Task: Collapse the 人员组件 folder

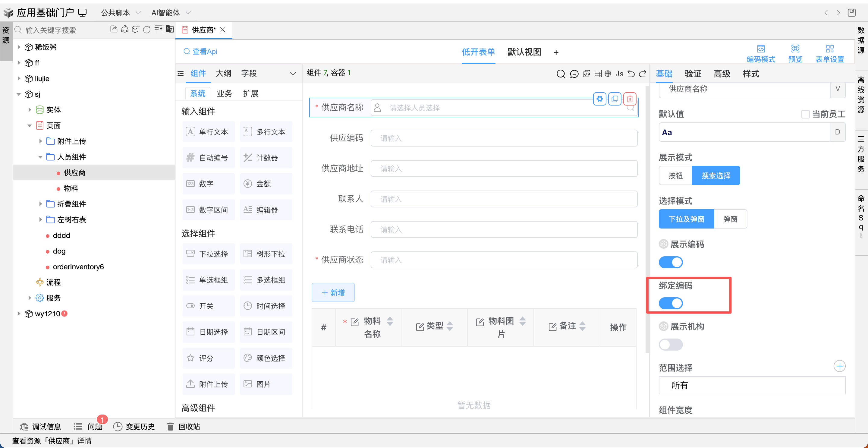Action: point(40,157)
